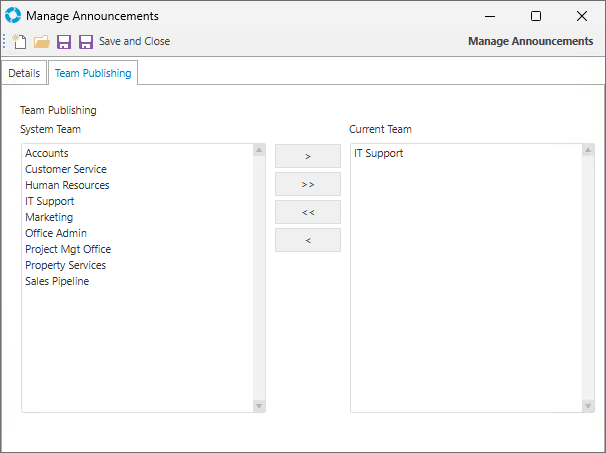Click the toolbar grip handle dots
The height and width of the screenshot is (453, 606).
click(x=4, y=41)
